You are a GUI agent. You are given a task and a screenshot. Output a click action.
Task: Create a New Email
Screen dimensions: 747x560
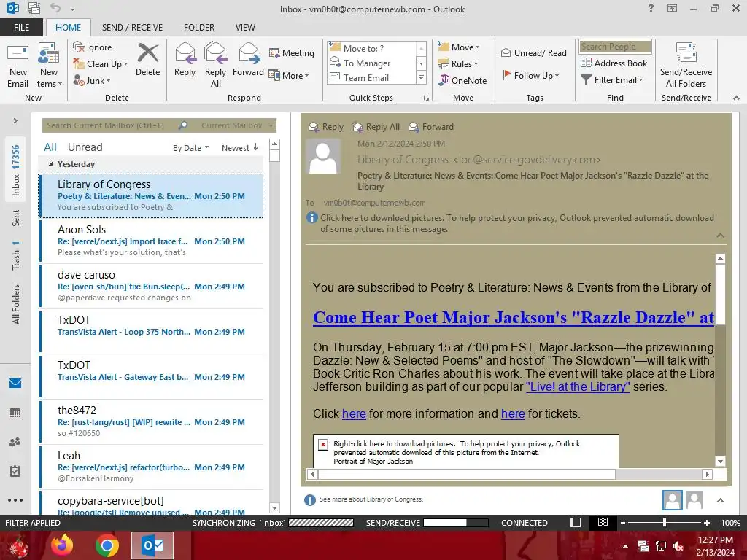[x=18, y=66]
